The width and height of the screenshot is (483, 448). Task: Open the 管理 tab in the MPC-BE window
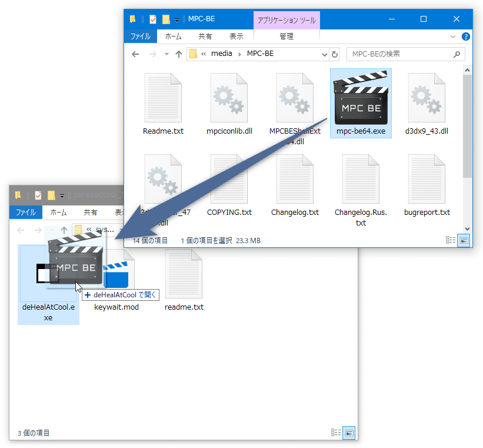click(287, 36)
